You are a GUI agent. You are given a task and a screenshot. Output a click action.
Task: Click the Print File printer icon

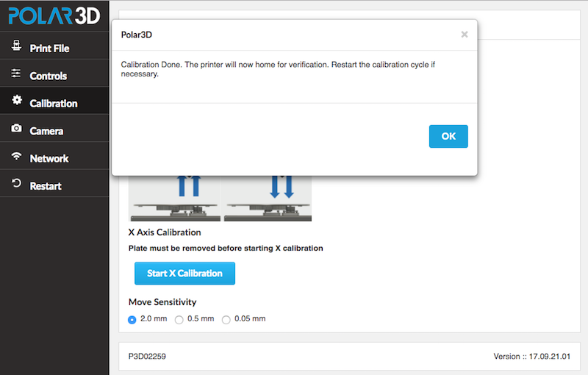point(16,46)
